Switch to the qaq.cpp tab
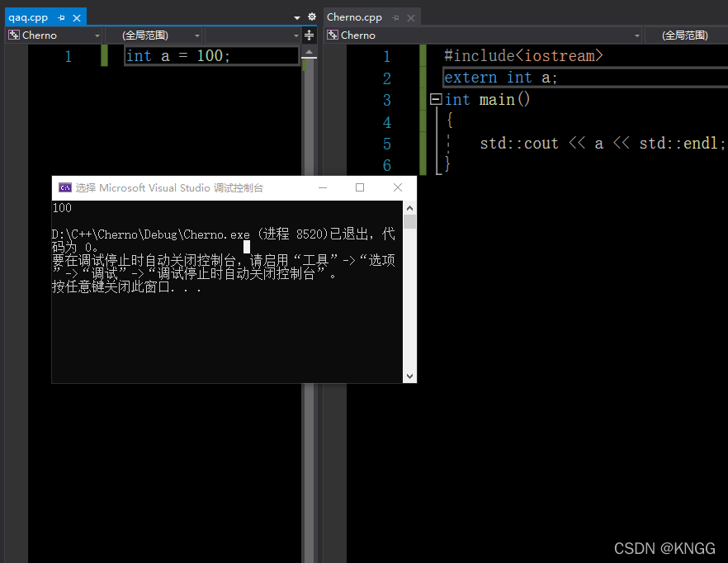The width and height of the screenshot is (728, 563). click(28, 17)
